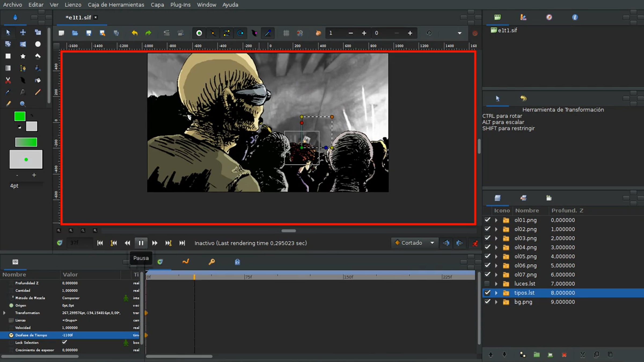The height and width of the screenshot is (362, 644).
Task: Click the Save file icon
Action: click(89, 33)
